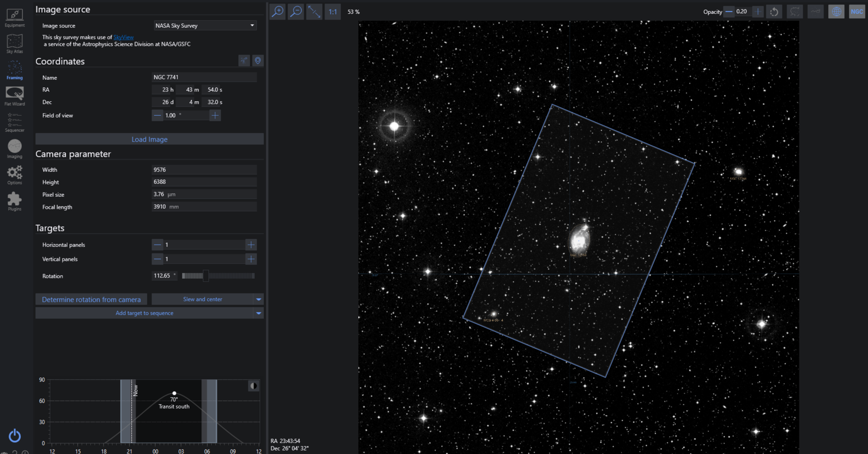Open the Image source dropdown
Image resolution: width=868 pixels, height=454 pixels.
coord(205,25)
